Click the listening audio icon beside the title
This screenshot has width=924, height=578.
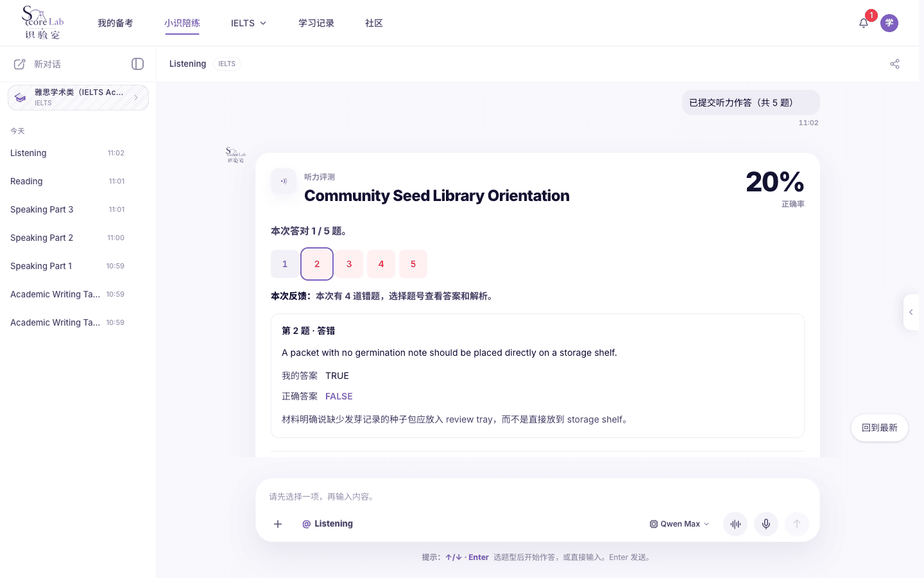click(x=284, y=181)
